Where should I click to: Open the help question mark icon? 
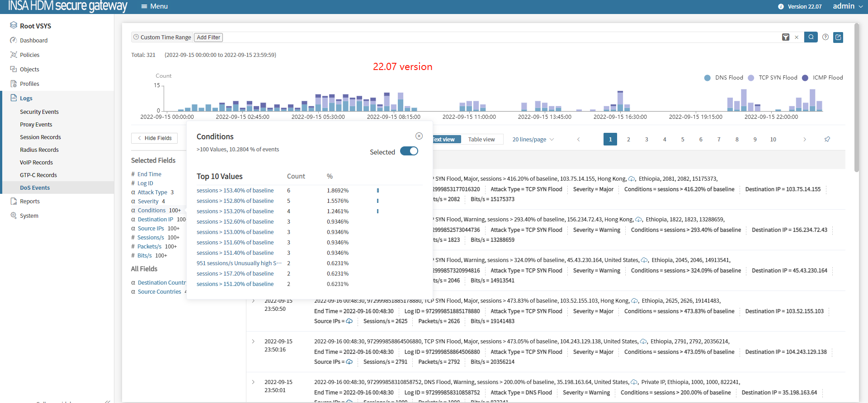(826, 37)
